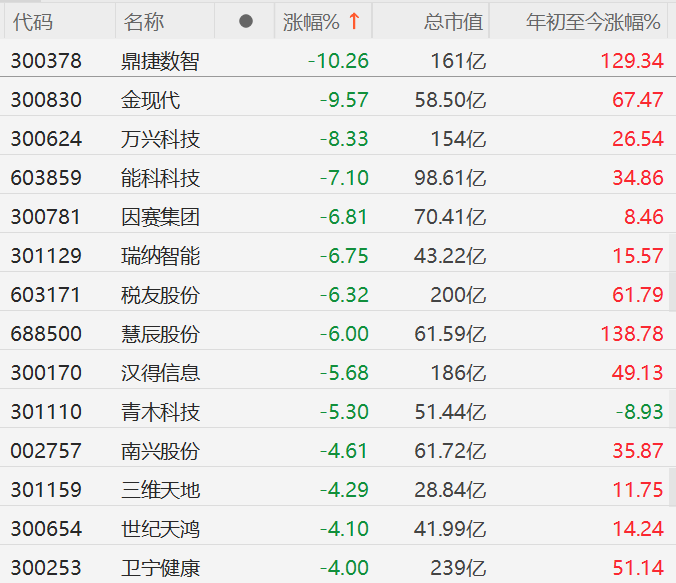This screenshot has height=583, width=676.
Task: Select stock name 世纪天鸿
Action: (160, 529)
